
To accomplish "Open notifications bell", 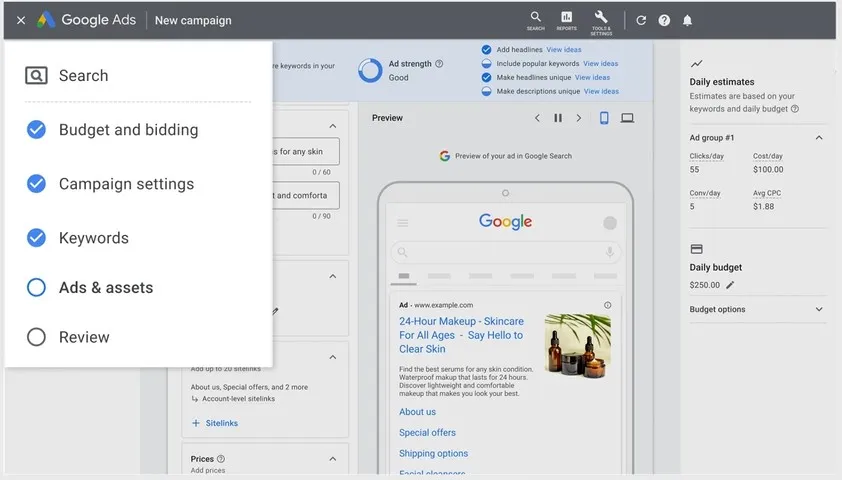I will coord(687,20).
